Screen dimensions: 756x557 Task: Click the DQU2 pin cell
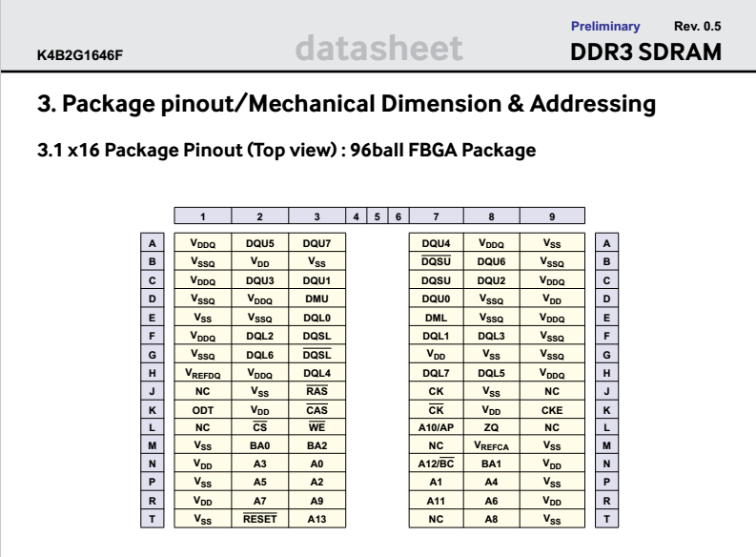[x=491, y=279]
